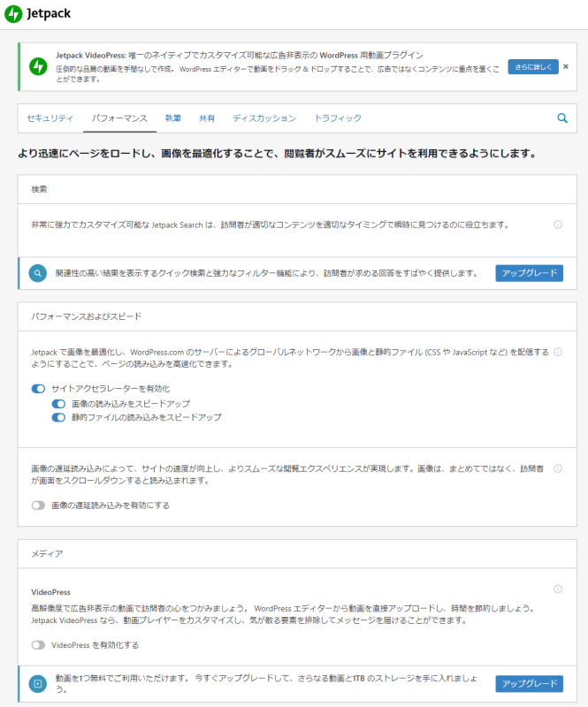588x707 pixels.
Task: Click the メディア section header
Action: pyautogui.click(x=297, y=554)
